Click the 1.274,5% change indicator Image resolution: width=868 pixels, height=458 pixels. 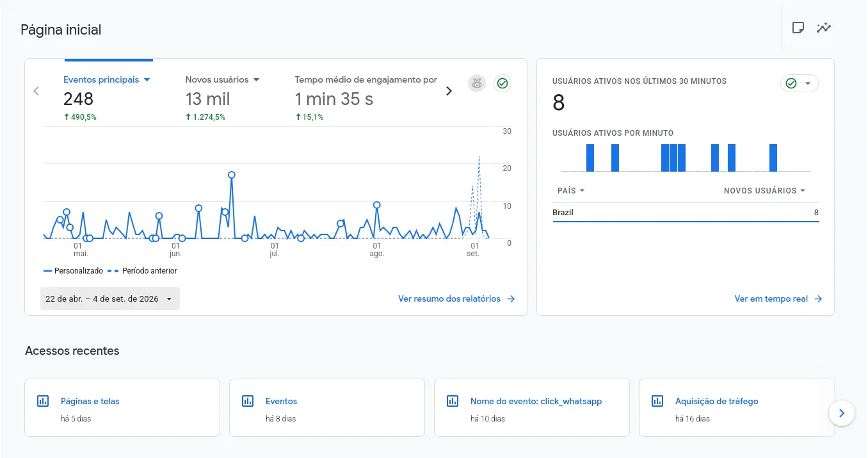coord(205,117)
